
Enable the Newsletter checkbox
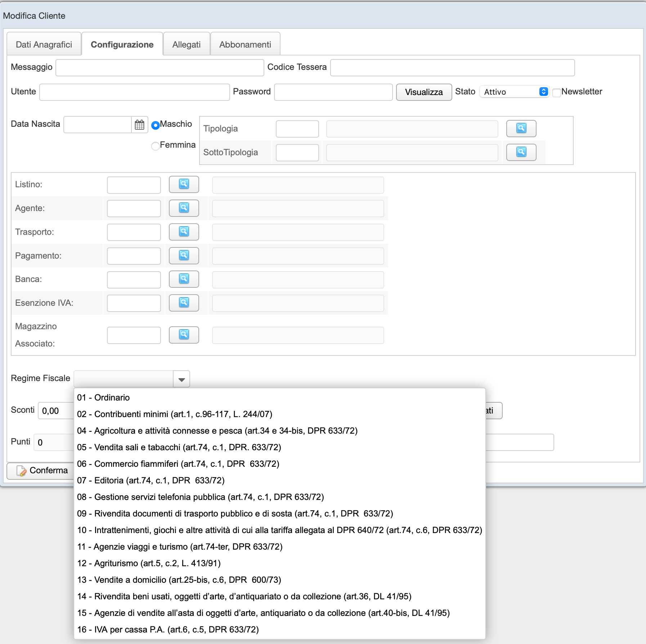(557, 93)
